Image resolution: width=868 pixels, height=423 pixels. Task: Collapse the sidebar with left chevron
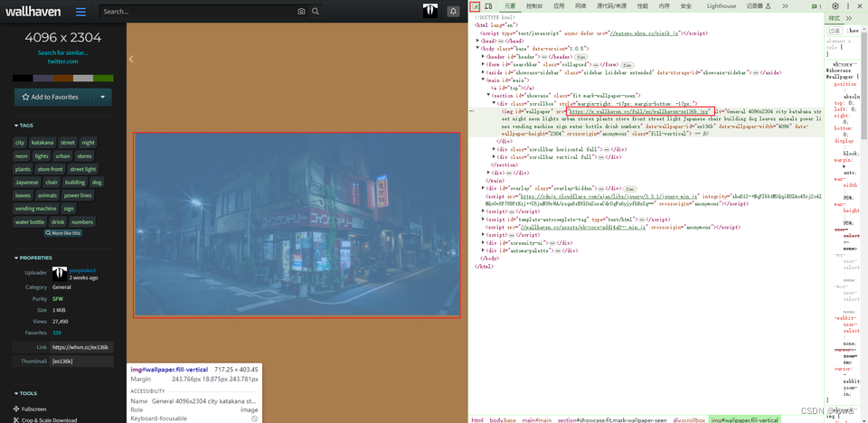(x=130, y=60)
